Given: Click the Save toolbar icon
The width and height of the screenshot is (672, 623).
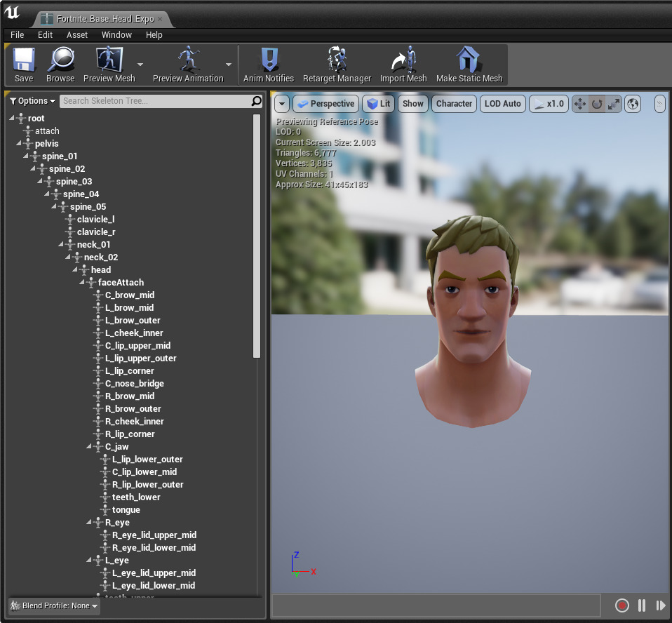Looking at the screenshot, I should [24, 65].
